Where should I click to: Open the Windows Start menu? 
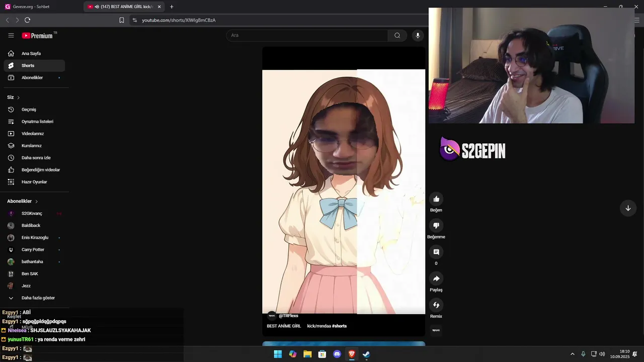pyautogui.click(x=278, y=354)
